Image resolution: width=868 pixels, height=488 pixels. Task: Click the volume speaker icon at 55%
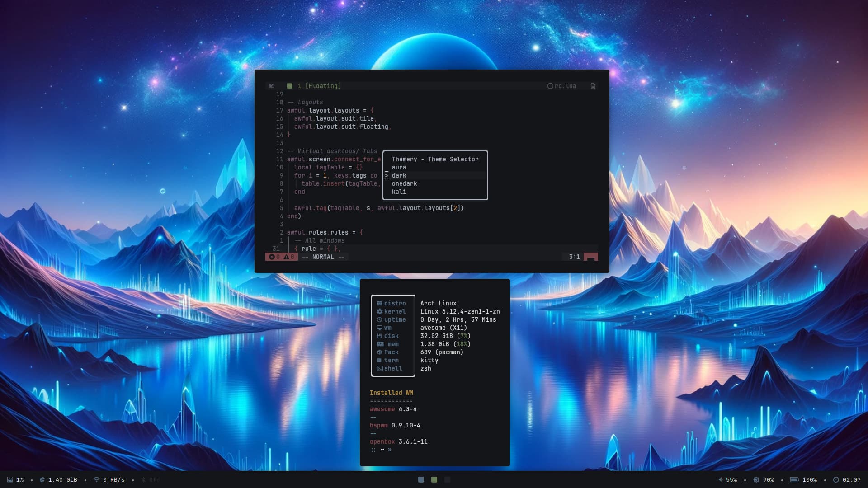[721, 480]
